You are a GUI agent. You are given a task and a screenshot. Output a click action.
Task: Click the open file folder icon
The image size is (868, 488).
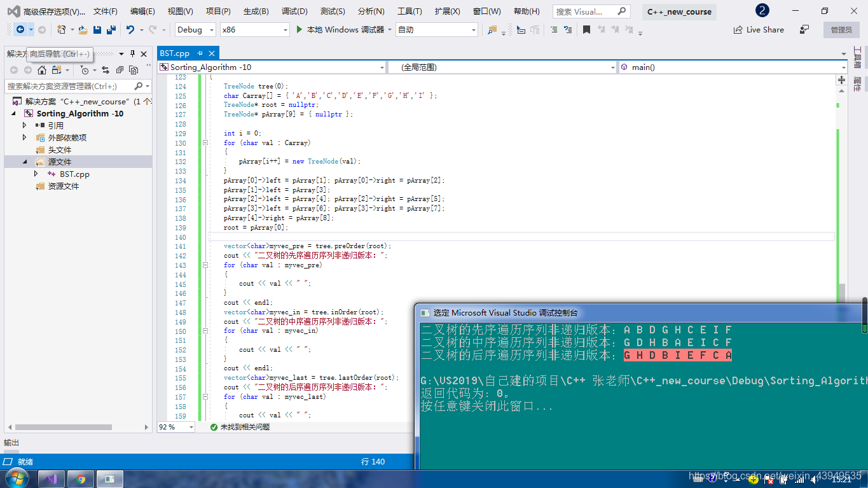pos(83,29)
